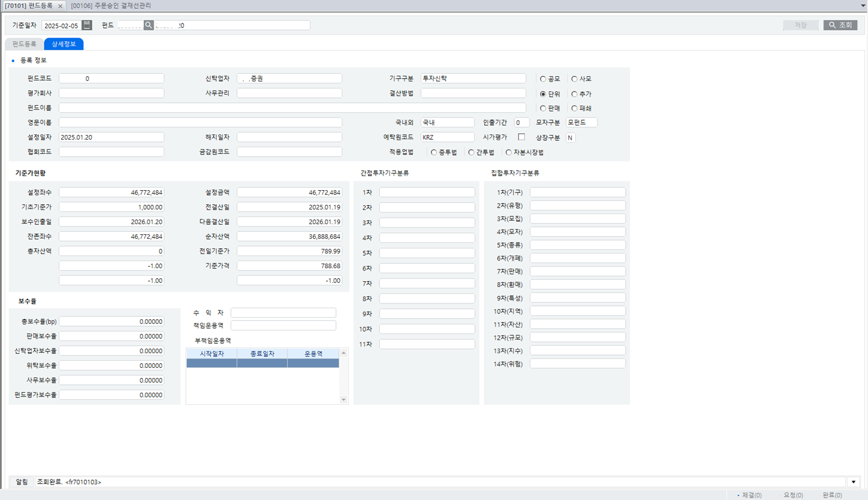Choose the 자본시장법 radio option
This screenshot has width=868, height=500.
(x=508, y=152)
